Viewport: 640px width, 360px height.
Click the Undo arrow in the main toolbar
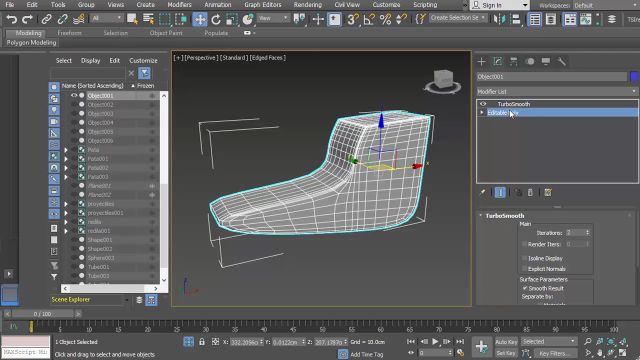(11, 19)
